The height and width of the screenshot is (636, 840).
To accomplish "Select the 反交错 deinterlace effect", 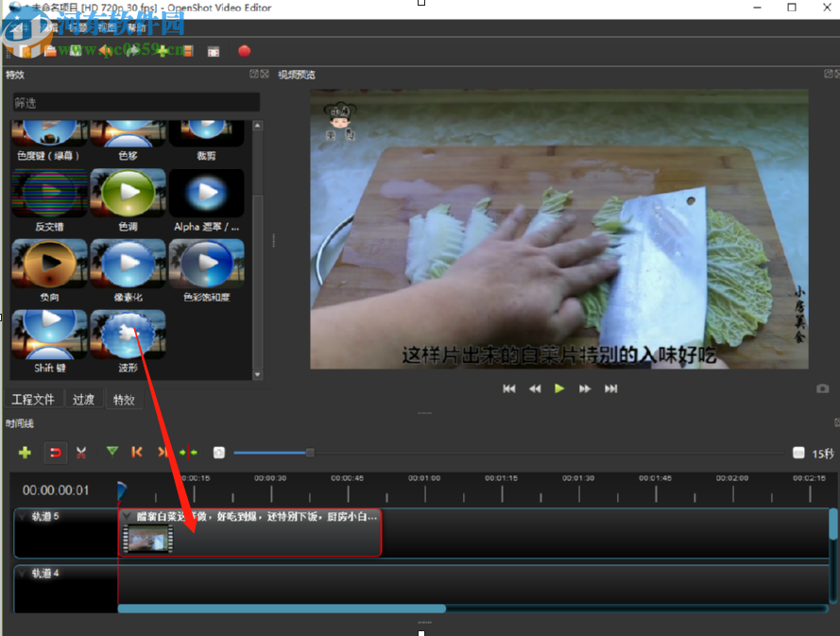I will 49,201.
